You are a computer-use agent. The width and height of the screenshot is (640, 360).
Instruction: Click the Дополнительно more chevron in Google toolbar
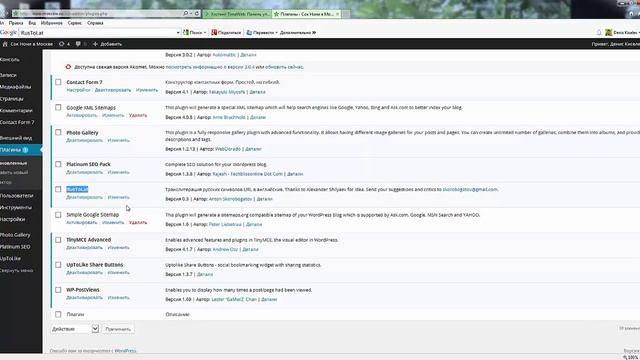coord(314,32)
